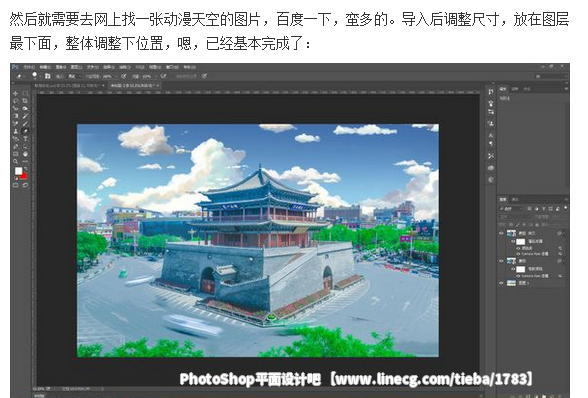588x398 pixels.
Task: Select the bottom sky layer thumbnail
Action: coord(511,283)
